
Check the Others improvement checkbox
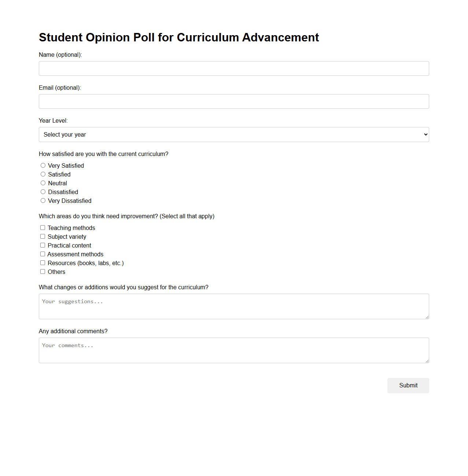point(42,271)
